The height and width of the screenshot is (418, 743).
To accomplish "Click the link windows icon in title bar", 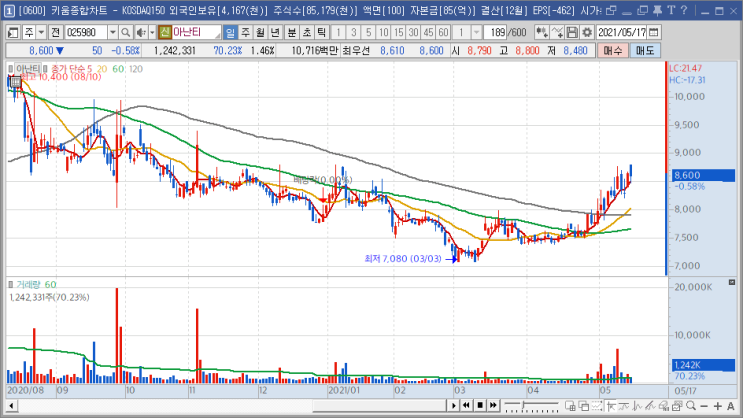I will (x=611, y=10).
